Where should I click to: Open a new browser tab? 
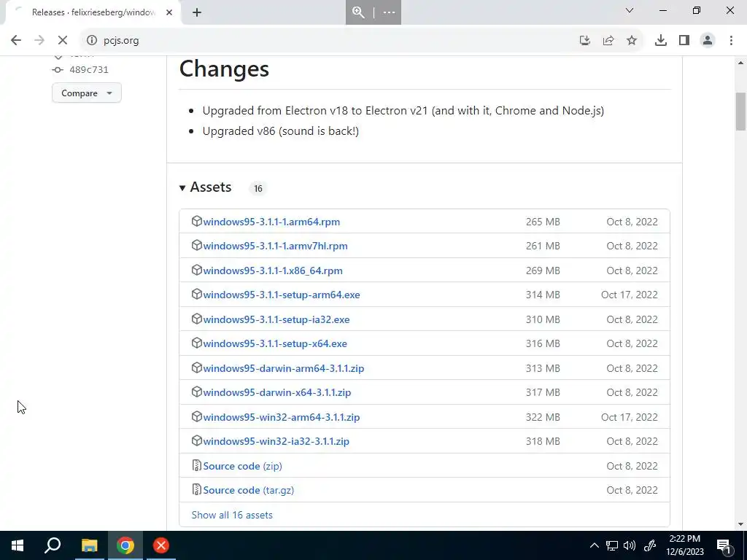pos(197,12)
